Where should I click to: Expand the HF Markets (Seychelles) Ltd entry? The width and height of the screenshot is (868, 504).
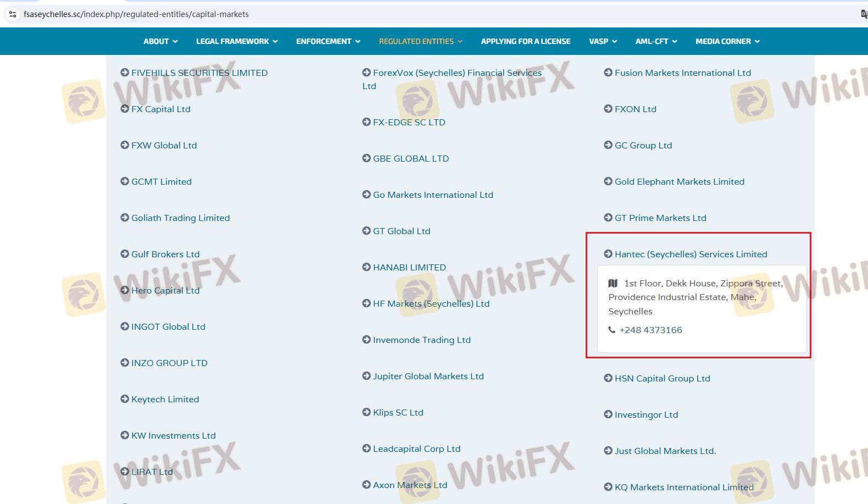pos(431,303)
